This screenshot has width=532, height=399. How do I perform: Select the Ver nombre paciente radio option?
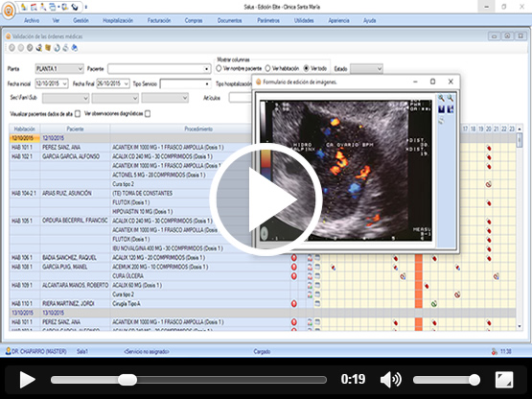click(x=219, y=69)
